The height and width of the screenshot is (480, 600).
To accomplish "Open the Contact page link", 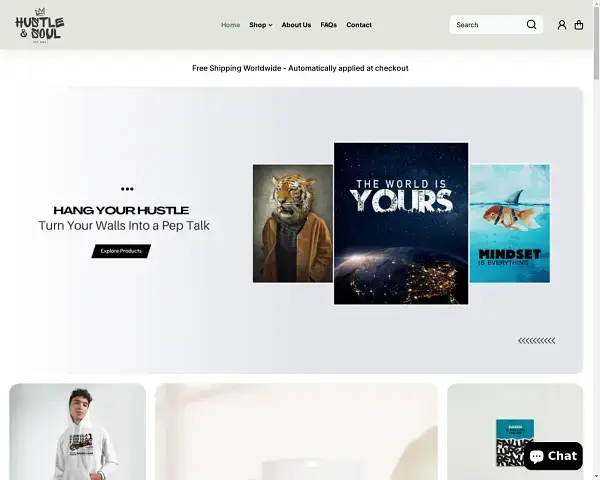I will point(359,25).
